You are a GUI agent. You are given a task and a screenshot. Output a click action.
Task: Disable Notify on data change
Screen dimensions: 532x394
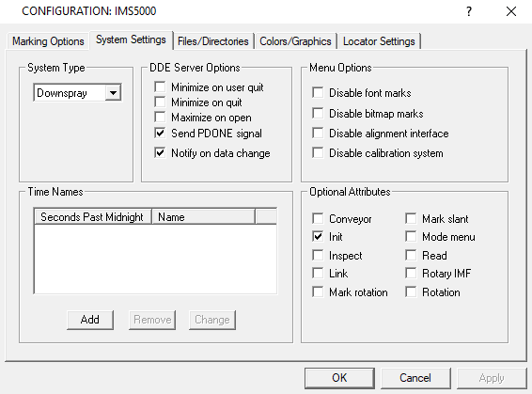click(x=160, y=152)
